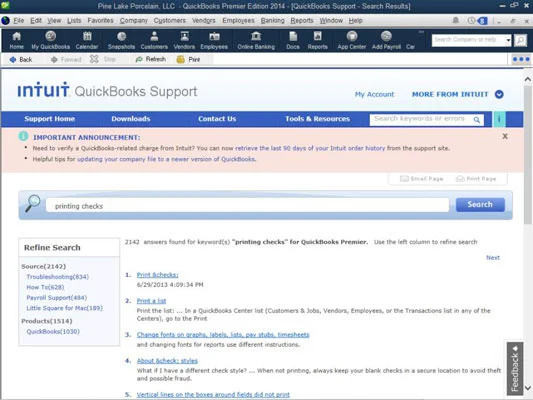Open the Lists menu

[74, 20]
